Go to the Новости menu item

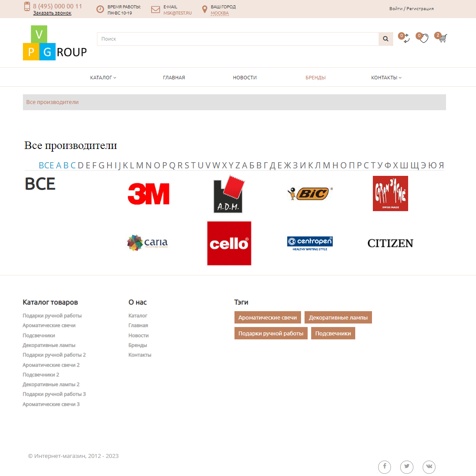coord(245,78)
